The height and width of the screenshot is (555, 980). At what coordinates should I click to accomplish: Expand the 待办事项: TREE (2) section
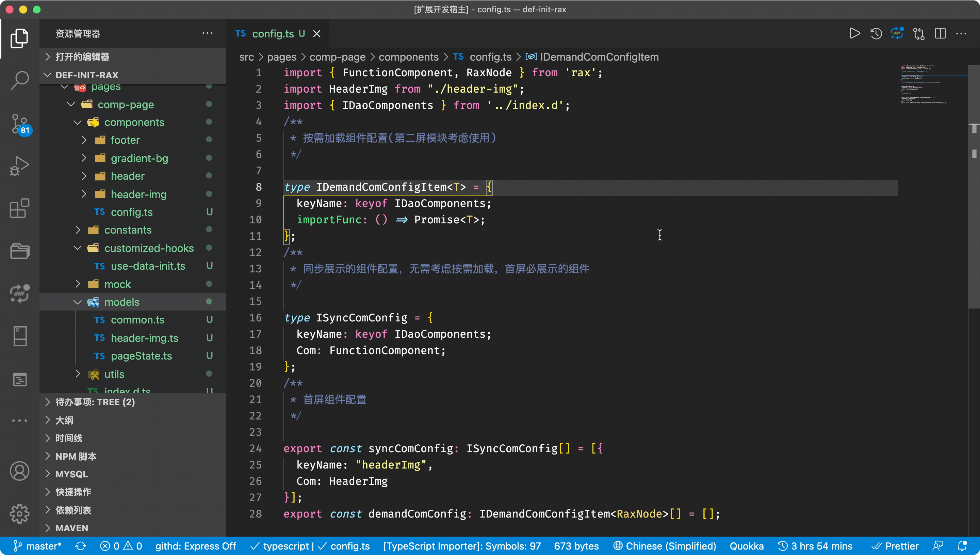click(133, 402)
